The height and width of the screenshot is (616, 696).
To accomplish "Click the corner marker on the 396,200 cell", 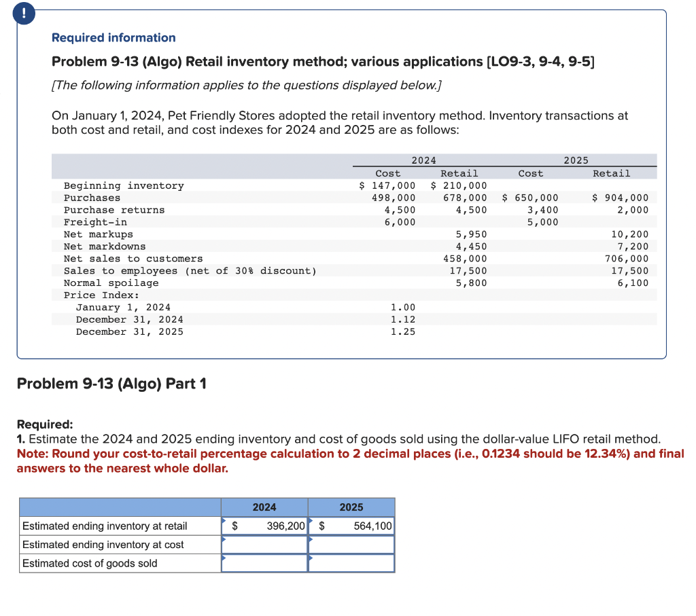I will [x=224, y=520].
